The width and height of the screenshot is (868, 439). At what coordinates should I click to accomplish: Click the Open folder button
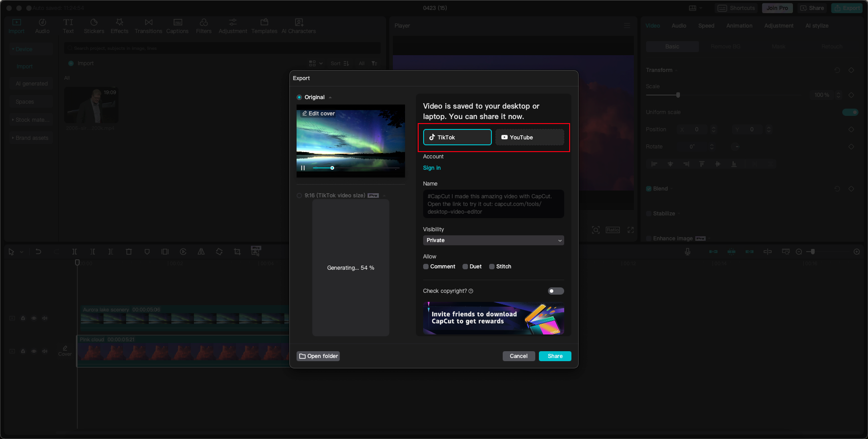tap(318, 356)
